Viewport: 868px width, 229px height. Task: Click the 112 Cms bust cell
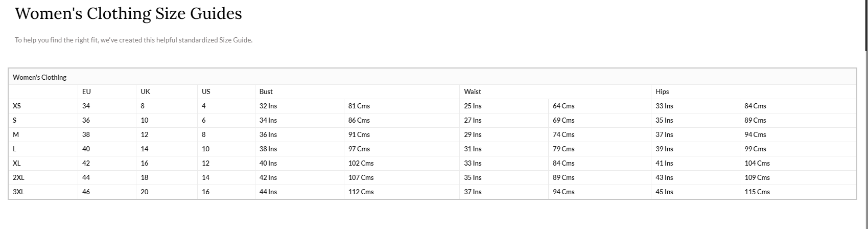pyautogui.click(x=361, y=192)
